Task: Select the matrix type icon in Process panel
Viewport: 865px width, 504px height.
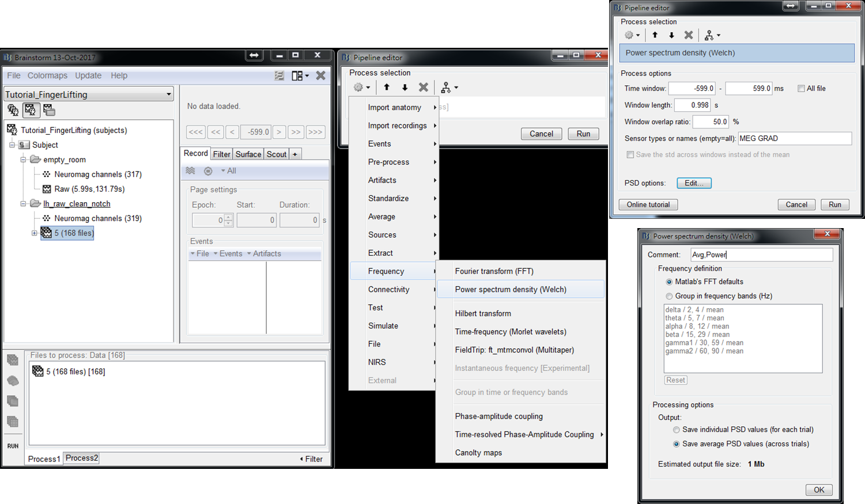Action: 13,422
